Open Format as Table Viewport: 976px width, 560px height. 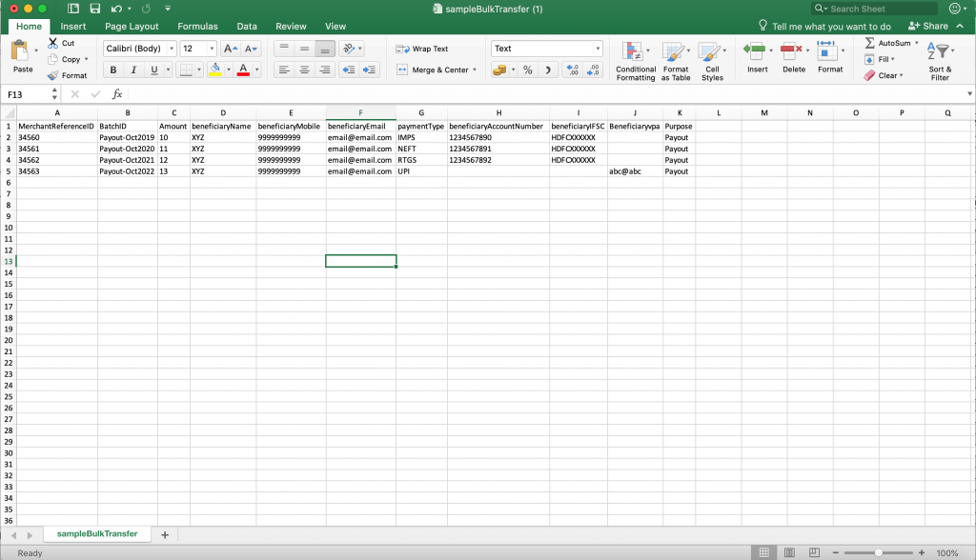pyautogui.click(x=676, y=61)
